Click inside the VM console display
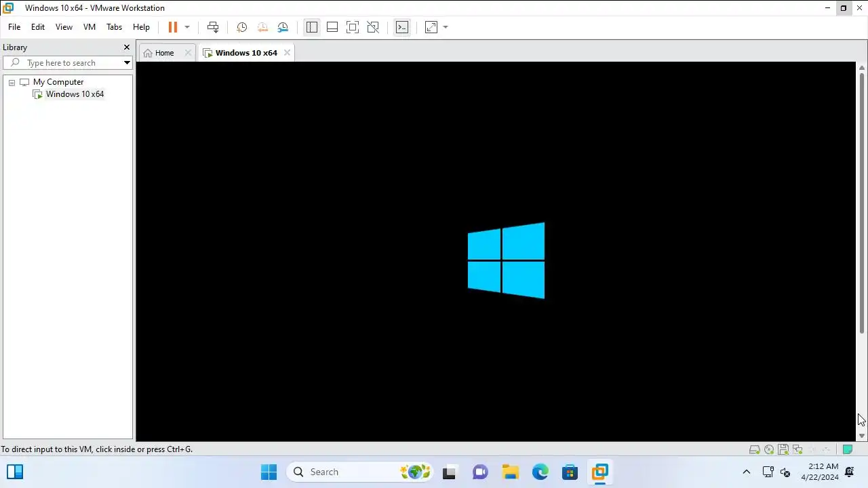Screen dimensions: 868x488 [x=496, y=251]
